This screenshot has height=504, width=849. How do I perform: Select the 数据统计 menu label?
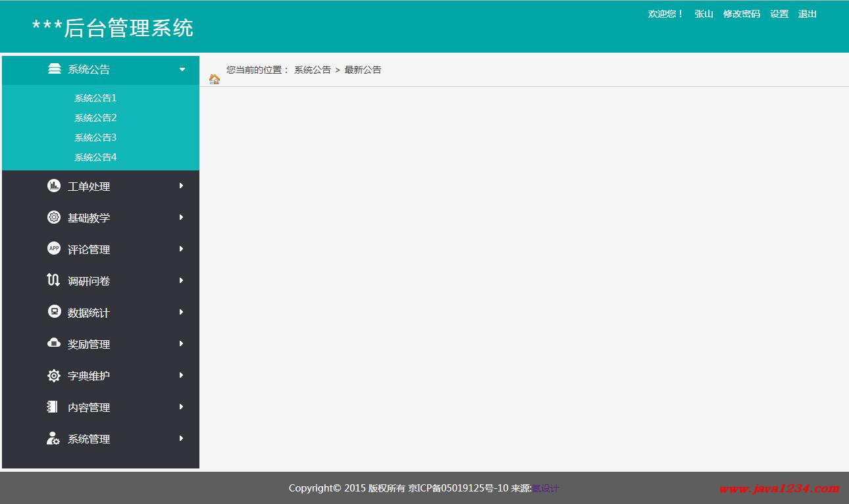89,313
